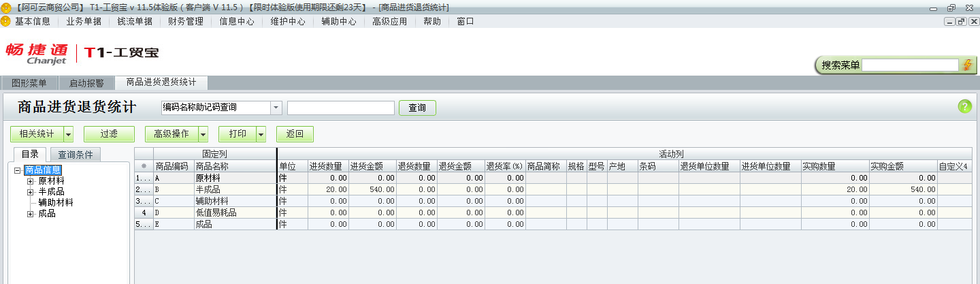Open the 业务单据 menu
980x284 pixels.
[84, 21]
